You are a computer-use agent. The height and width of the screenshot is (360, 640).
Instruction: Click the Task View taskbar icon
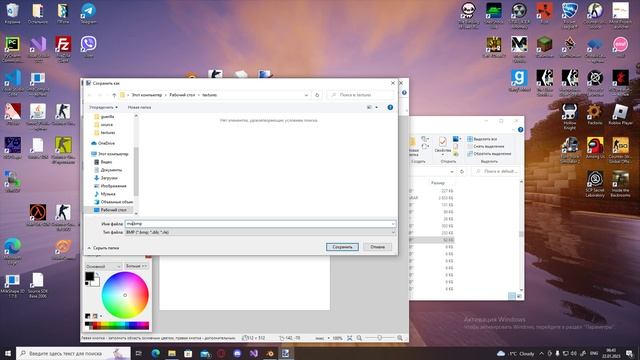[x=138, y=353]
